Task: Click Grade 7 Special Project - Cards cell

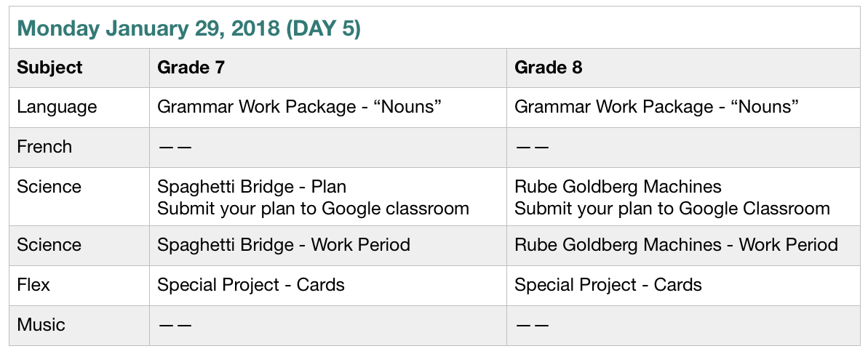Action: click(251, 285)
